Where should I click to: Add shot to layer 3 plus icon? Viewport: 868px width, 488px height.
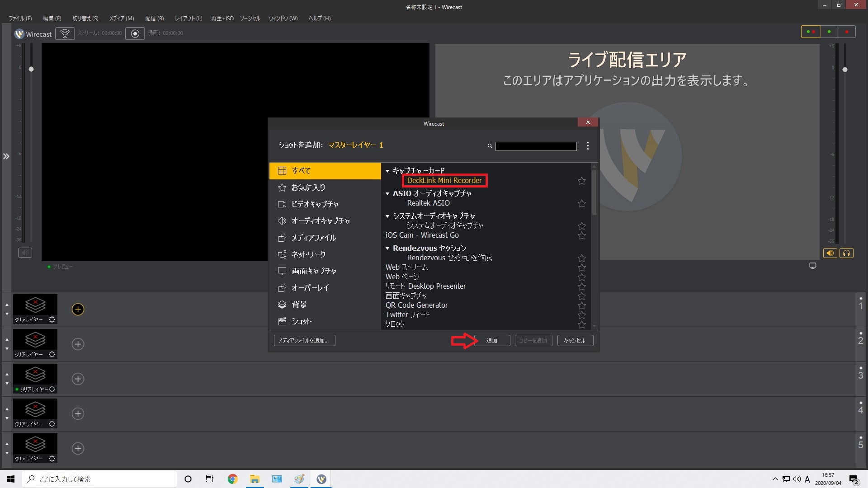78,379
